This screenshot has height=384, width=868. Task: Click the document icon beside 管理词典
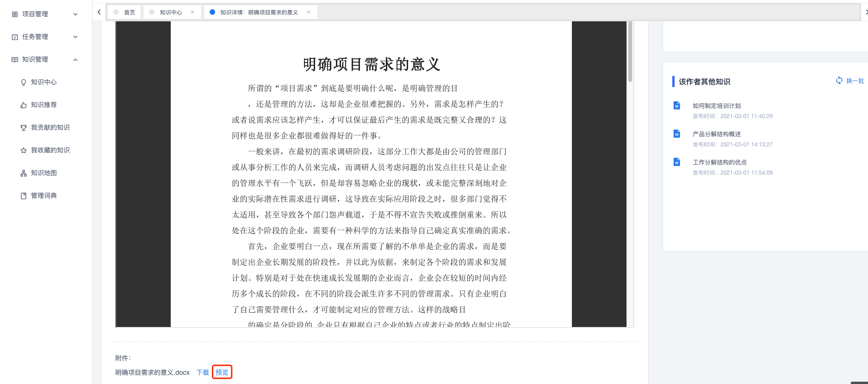[24, 196]
